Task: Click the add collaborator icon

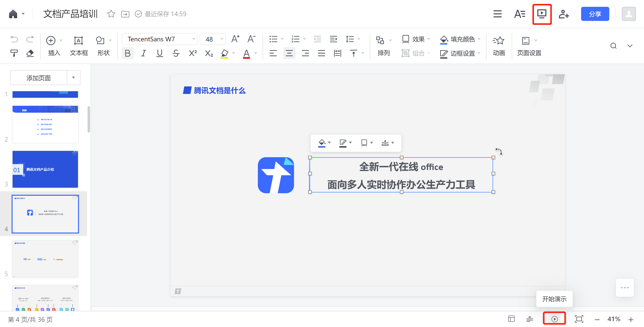Action: point(563,14)
